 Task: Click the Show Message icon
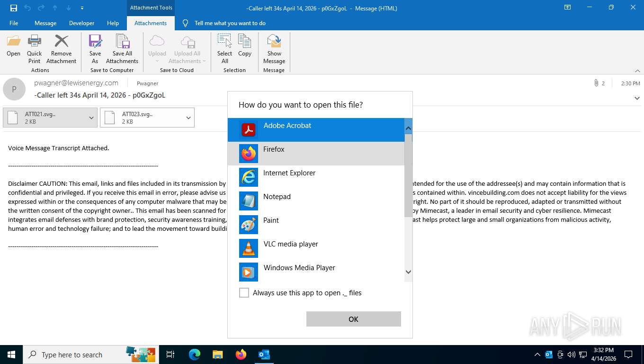[274, 49]
